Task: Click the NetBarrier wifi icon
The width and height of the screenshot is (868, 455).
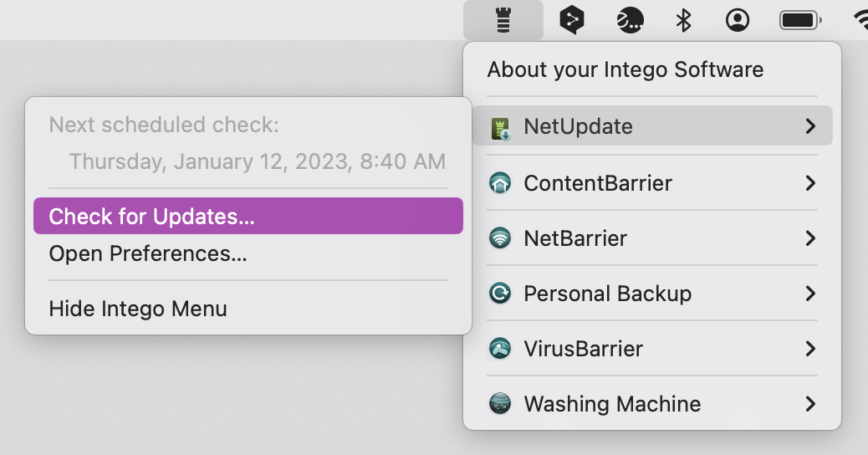Action: coord(500,238)
